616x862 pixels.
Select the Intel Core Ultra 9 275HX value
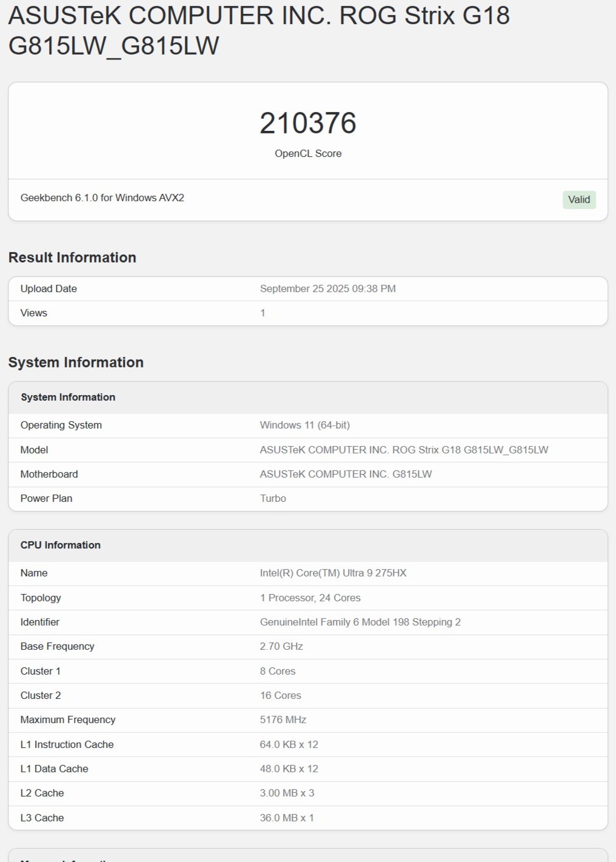pos(333,573)
